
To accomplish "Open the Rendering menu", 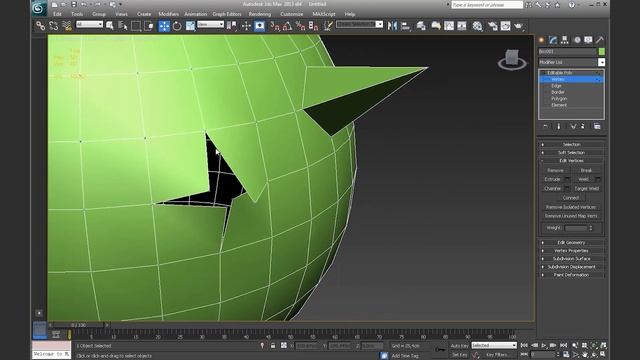I will pyautogui.click(x=260, y=14).
